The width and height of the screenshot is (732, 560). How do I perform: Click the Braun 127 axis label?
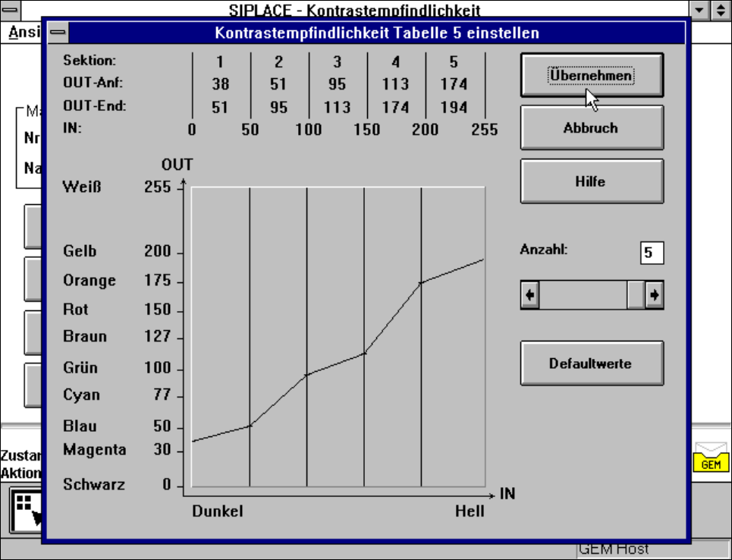(x=117, y=336)
